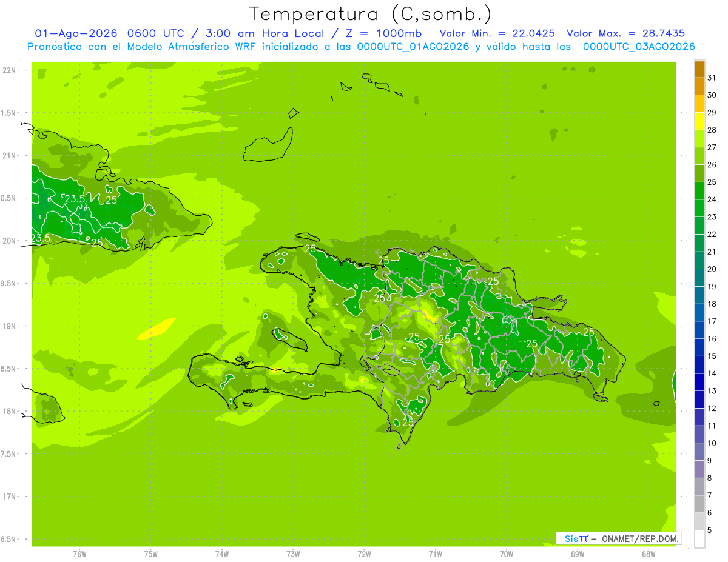Click the colorbar swatch between 30 and 31
Image resolution: width=728 pixels, height=562 pixels.
(x=699, y=87)
